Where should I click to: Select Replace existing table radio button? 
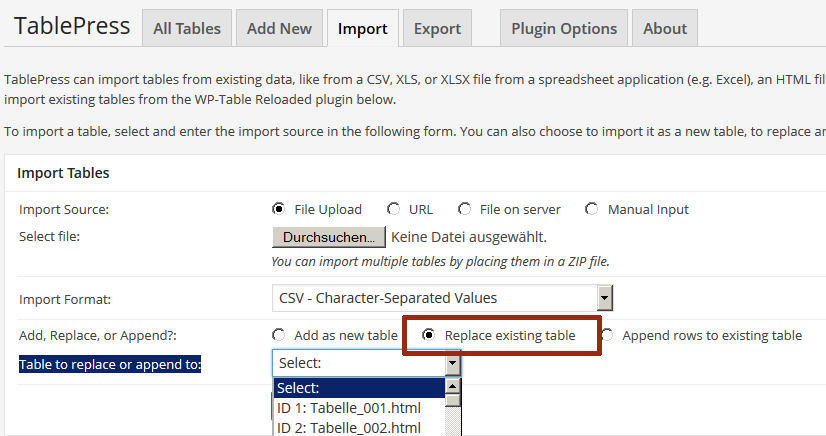pyautogui.click(x=429, y=335)
